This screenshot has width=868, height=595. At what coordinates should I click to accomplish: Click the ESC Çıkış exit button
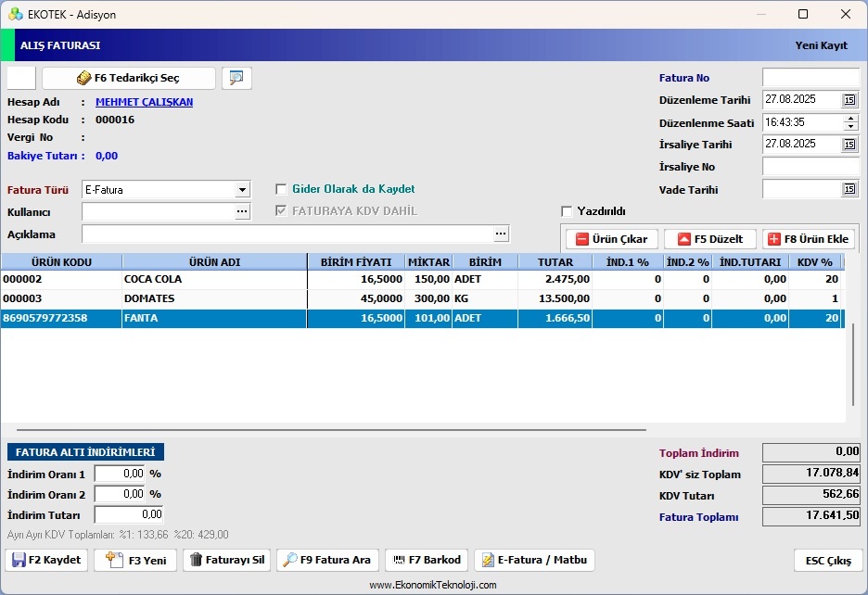tap(828, 561)
